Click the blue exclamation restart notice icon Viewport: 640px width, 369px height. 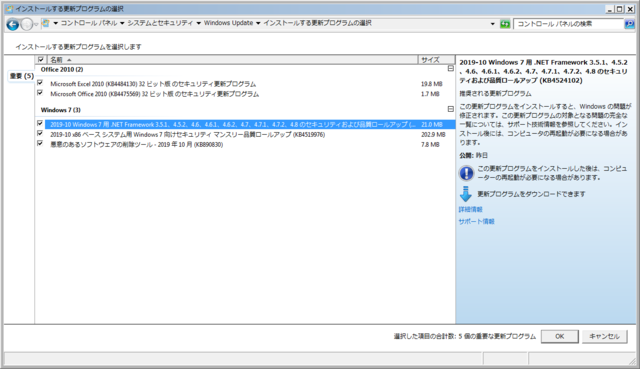click(466, 173)
